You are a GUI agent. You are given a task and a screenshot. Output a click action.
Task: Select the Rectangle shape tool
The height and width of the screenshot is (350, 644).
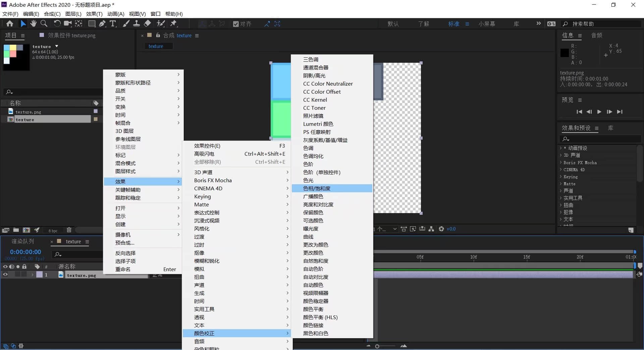click(x=92, y=23)
